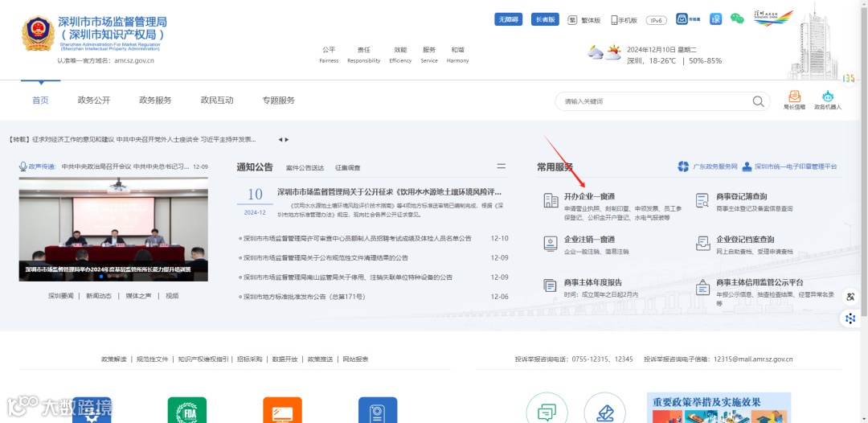Open the WeChat icon in header
868x423 pixels.
[x=737, y=18]
